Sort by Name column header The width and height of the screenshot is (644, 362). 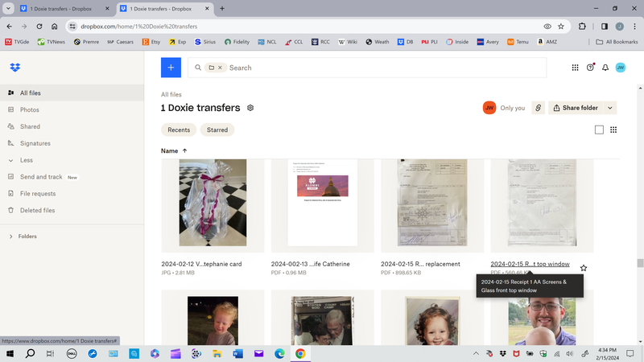174,150
